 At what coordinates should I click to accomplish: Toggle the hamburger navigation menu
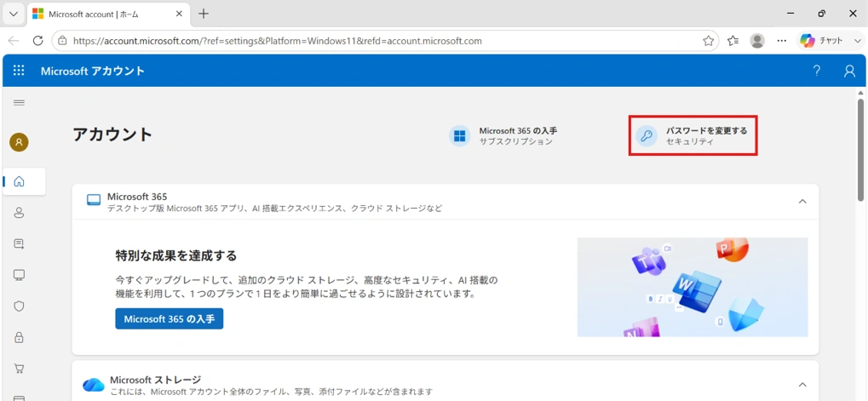click(x=19, y=102)
